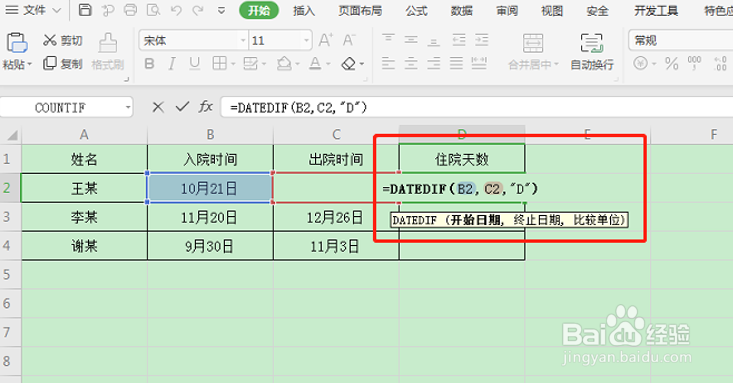Click the eraser clear-format icon
The width and height of the screenshot is (733, 383).
pos(349,63)
